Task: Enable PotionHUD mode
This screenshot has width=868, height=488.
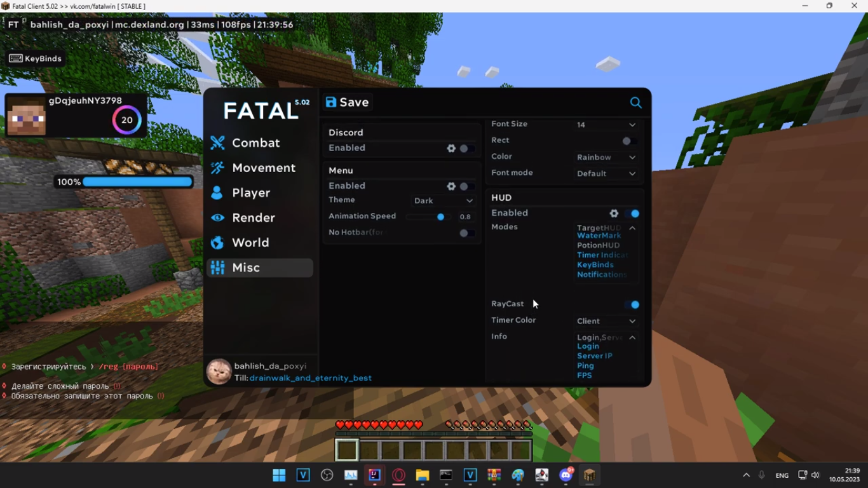Action: click(599, 245)
